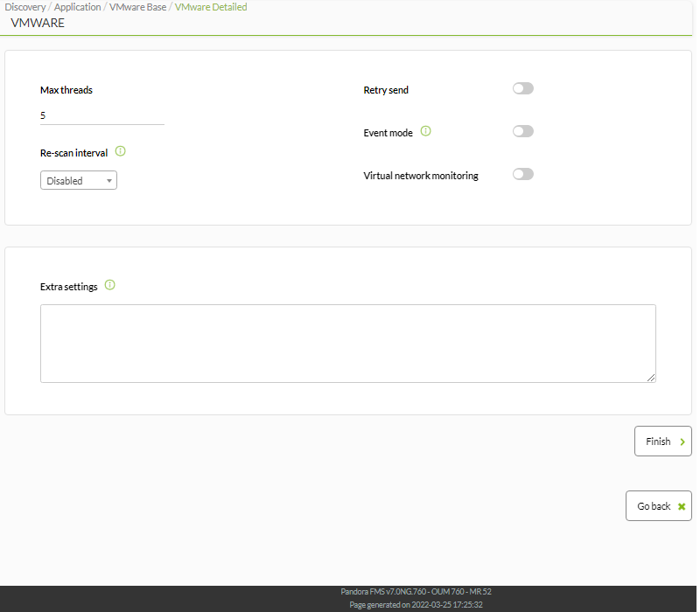Click the Extra settings info icon
Image resolution: width=700 pixels, height=612 pixels.
coord(110,285)
